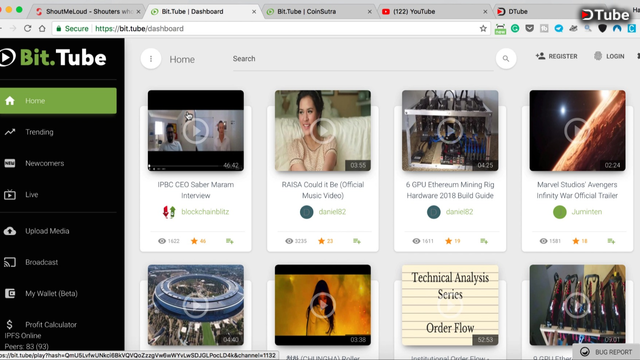Select the Broadcast cast icon

point(10,262)
